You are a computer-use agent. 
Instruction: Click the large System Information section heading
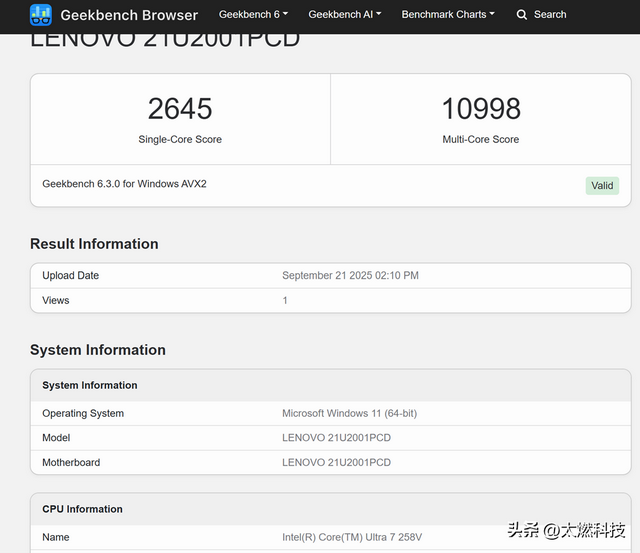point(98,350)
